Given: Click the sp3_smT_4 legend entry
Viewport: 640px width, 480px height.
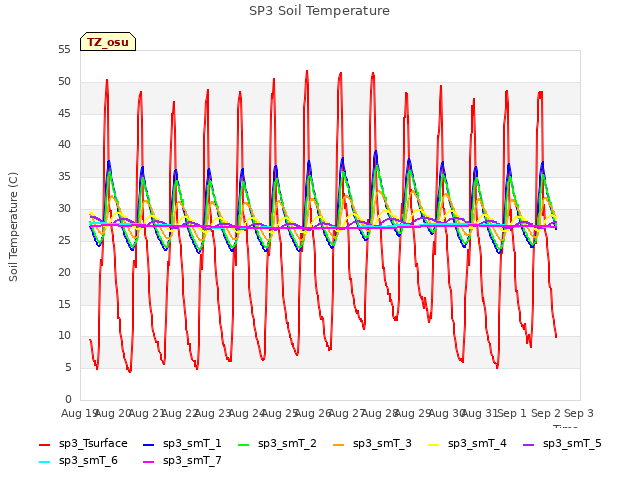Looking at the screenshot, I should [467, 443].
